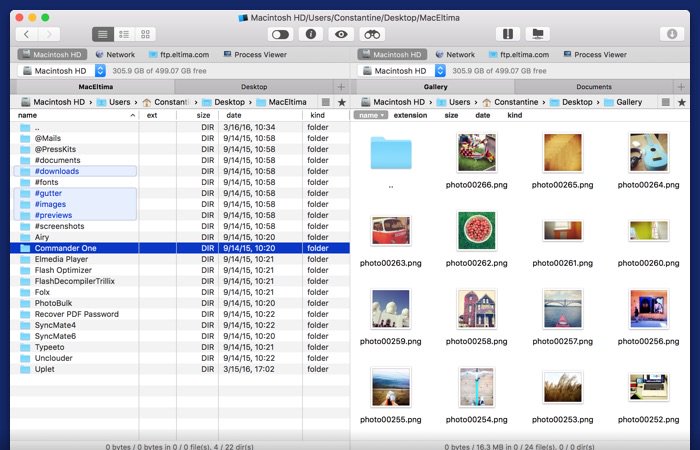Add new tab in right panel

click(x=681, y=87)
